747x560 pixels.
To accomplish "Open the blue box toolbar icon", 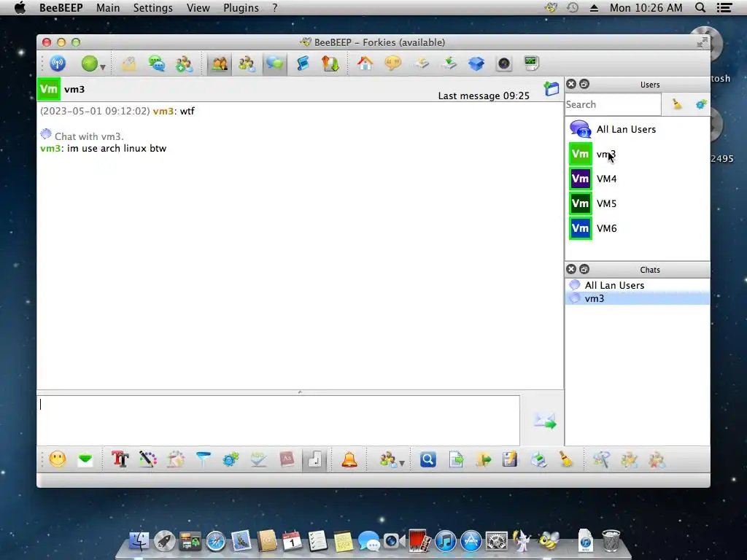I will tap(476, 63).
